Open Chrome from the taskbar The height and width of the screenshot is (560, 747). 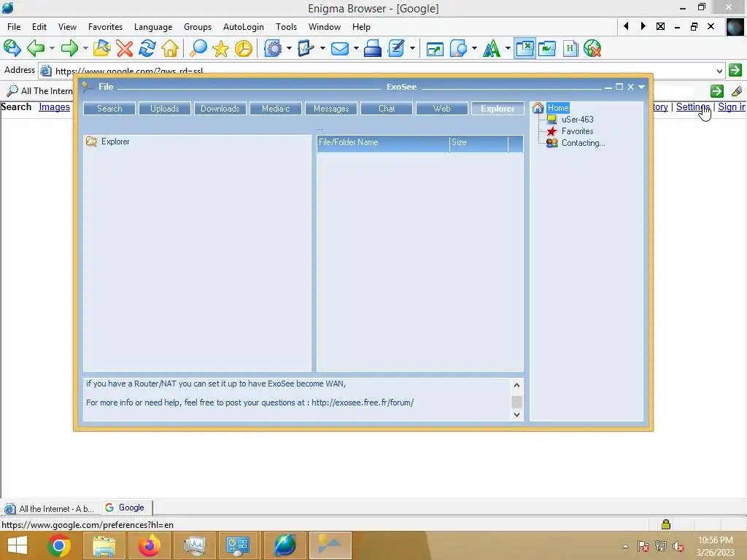click(x=59, y=545)
